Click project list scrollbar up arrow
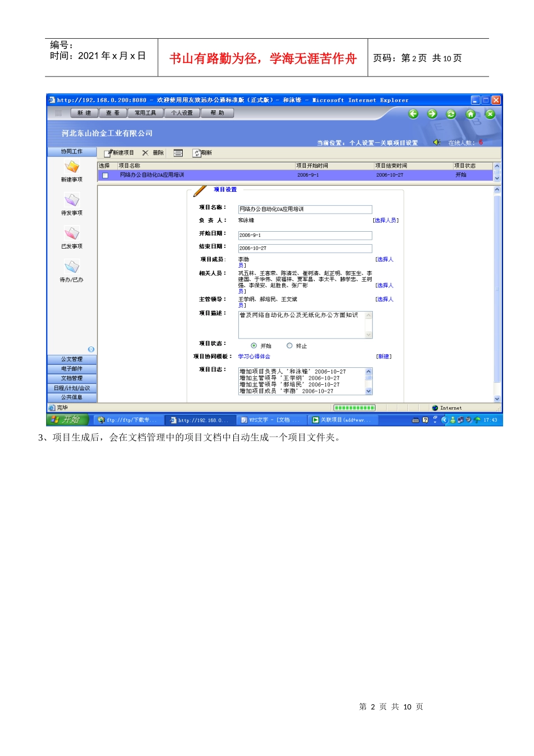 497,166
